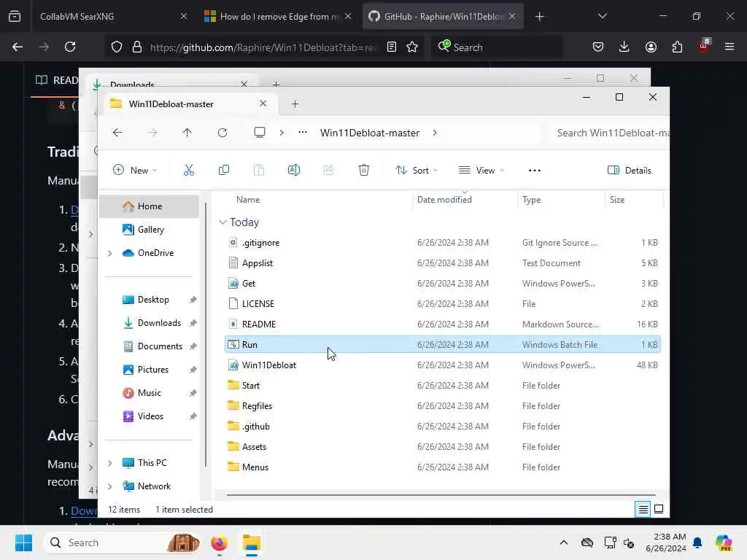Select the README markdown file
The width and height of the screenshot is (747, 560).
(443, 324)
